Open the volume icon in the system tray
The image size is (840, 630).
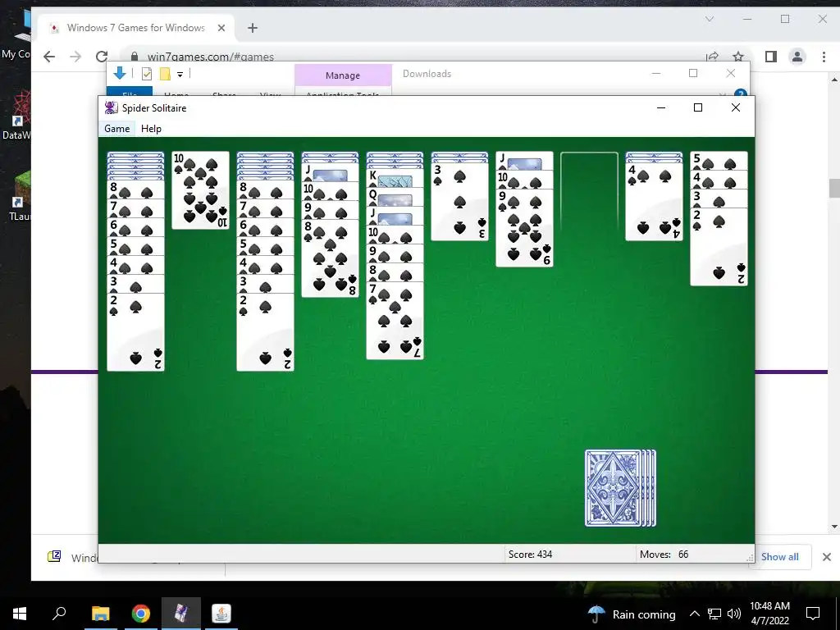(x=734, y=614)
